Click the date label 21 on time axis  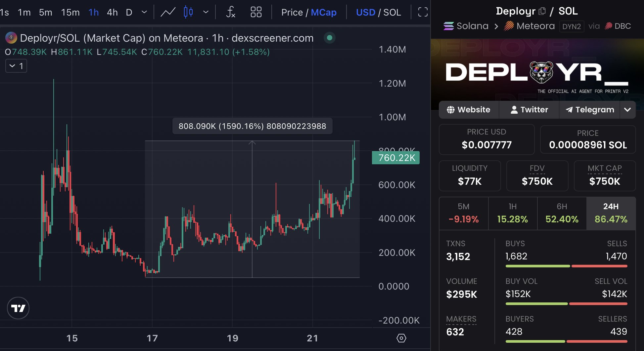[x=312, y=338]
